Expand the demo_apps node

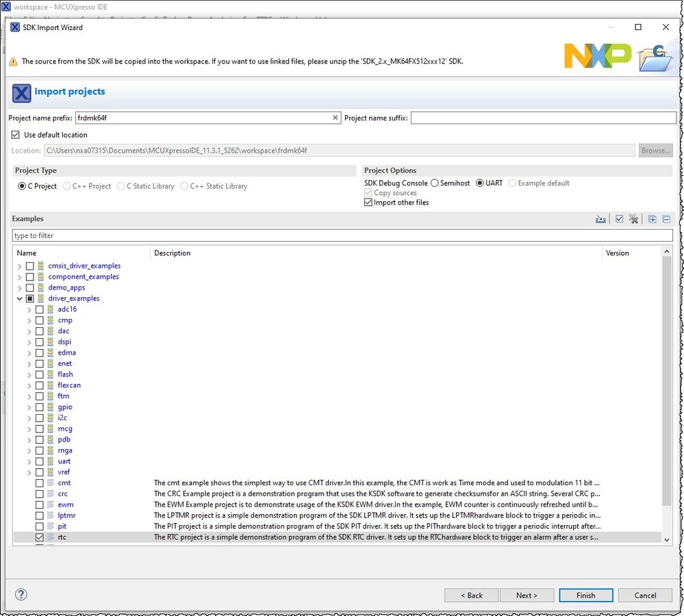pyautogui.click(x=19, y=287)
